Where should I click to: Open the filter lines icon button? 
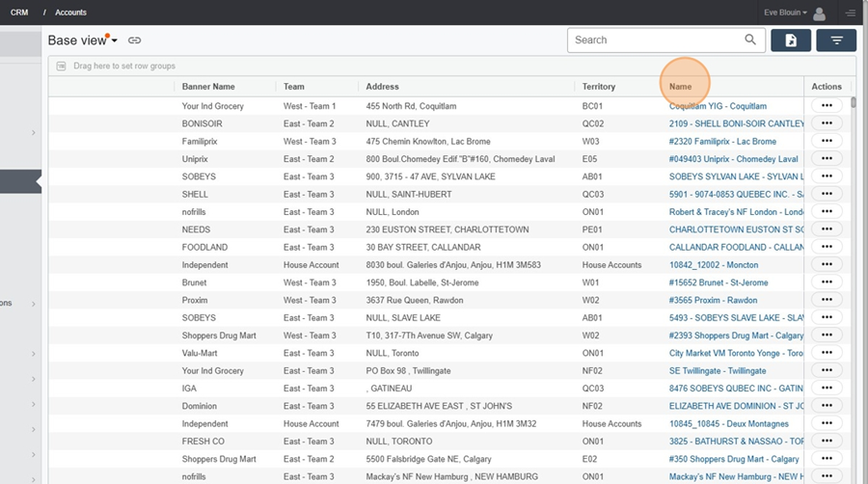pyautogui.click(x=836, y=40)
